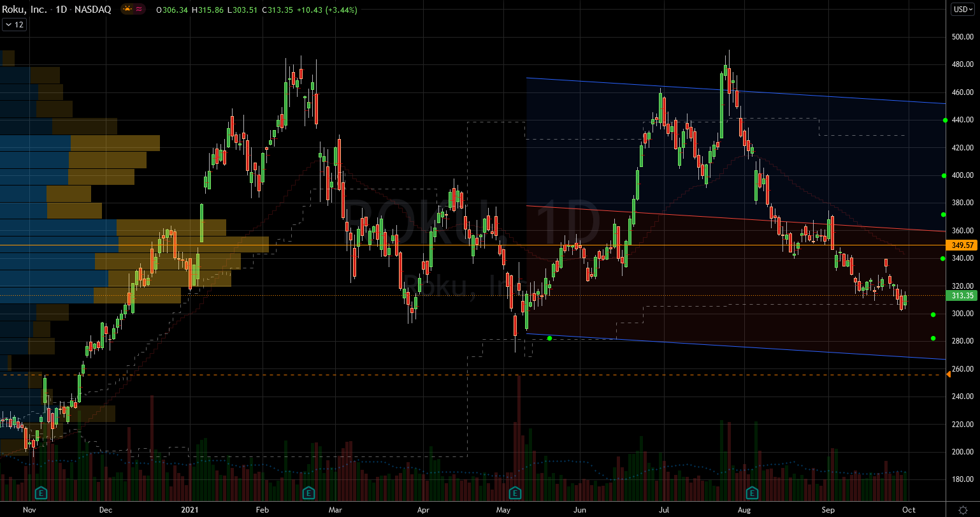The height and width of the screenshot is (517, 980).
Task: Click the close value 313.35 in header
Action: click(281, 10)
